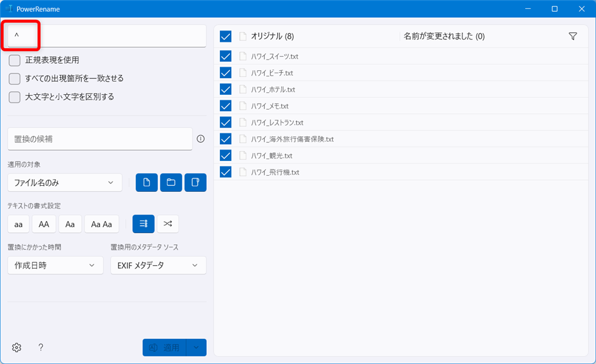The height and width of the screenshot is (364, 596).
Task: Open the ファイル名のみ dropdown
Action: 64,182
